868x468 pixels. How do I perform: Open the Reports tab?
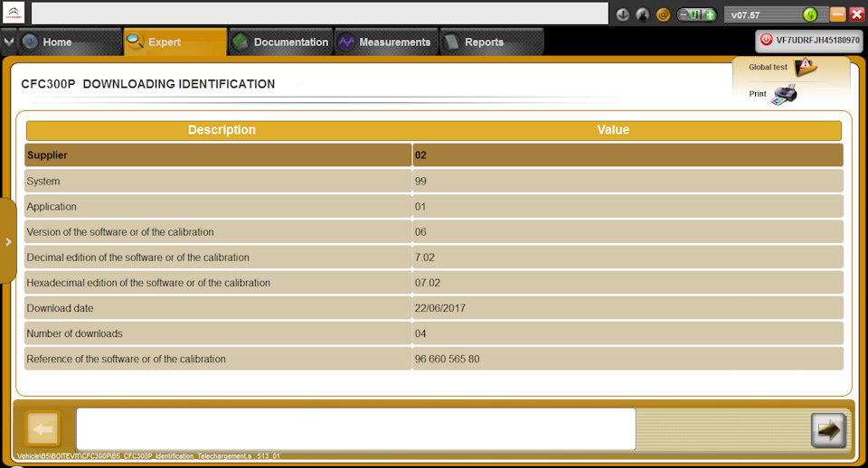(x=492, y=42)
